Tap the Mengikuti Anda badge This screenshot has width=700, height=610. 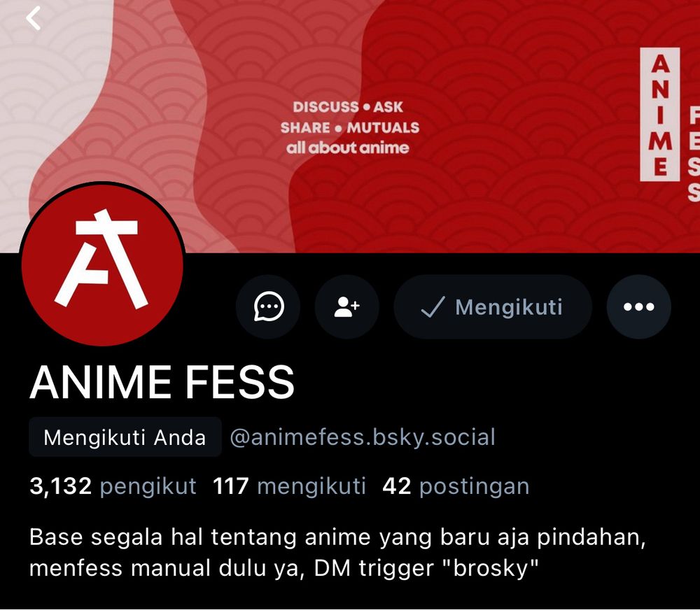pyautogui.click(x=125, y=437)
